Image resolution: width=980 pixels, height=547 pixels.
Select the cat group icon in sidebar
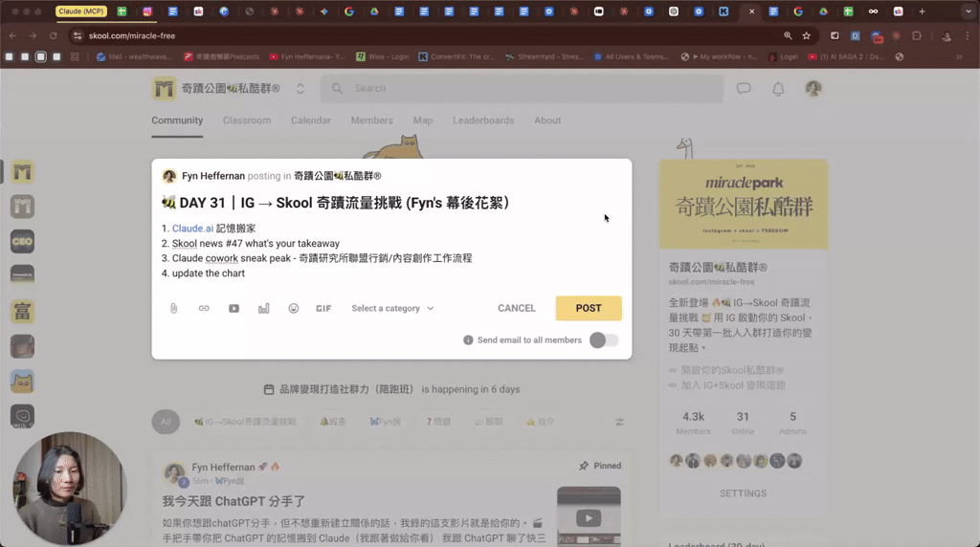[23, 382]
